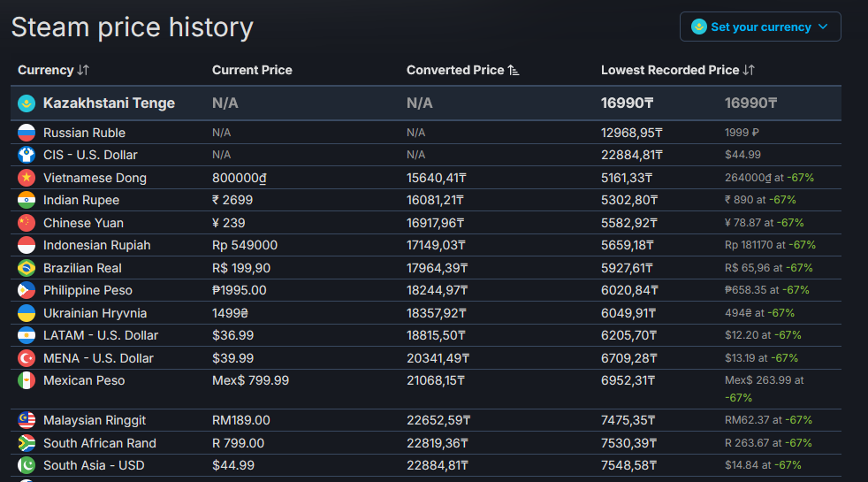The height and width of the screenshot is (482, 868).
Task: Click the South Africa flag icon
Action: [x=27, y=443]
